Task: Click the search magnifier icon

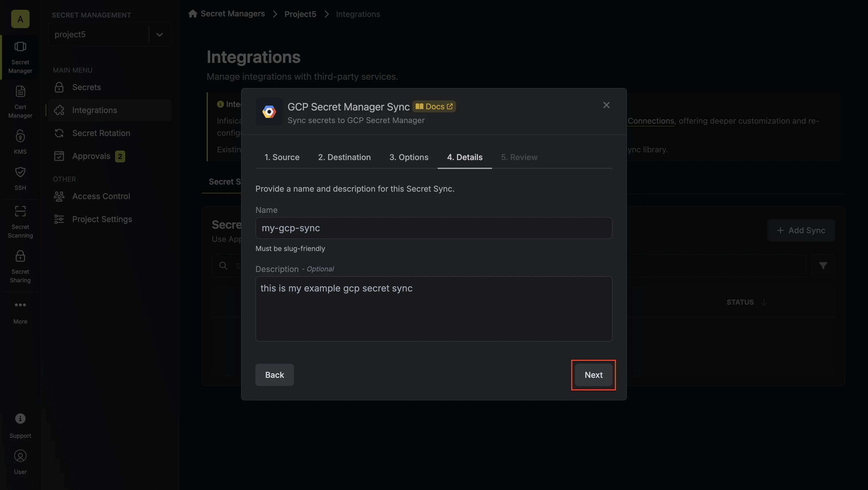Action: coord(223,266)
